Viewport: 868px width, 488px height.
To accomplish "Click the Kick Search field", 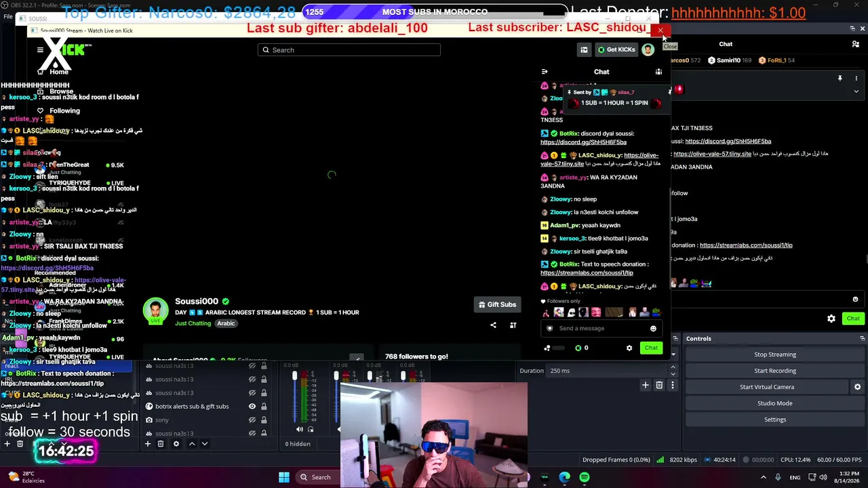I will click(349, 49).
